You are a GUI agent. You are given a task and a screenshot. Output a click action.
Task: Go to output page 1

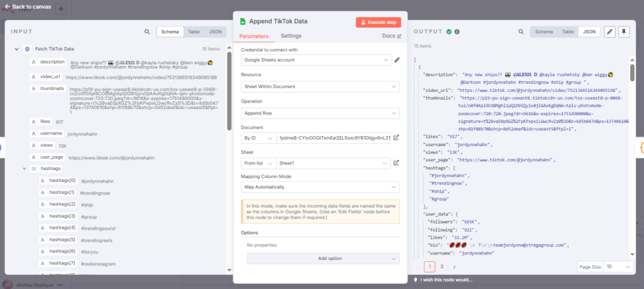point(430,266)
